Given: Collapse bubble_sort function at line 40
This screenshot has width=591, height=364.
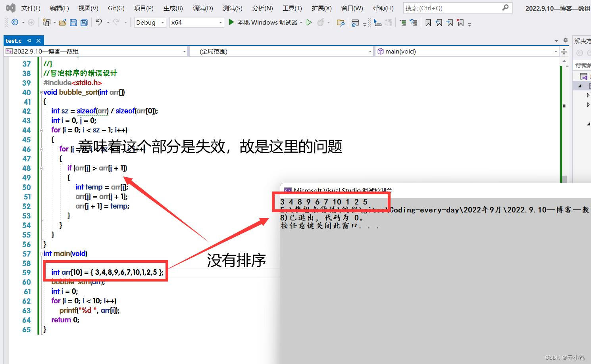Looking at the screenshot, I should point(41,92).
